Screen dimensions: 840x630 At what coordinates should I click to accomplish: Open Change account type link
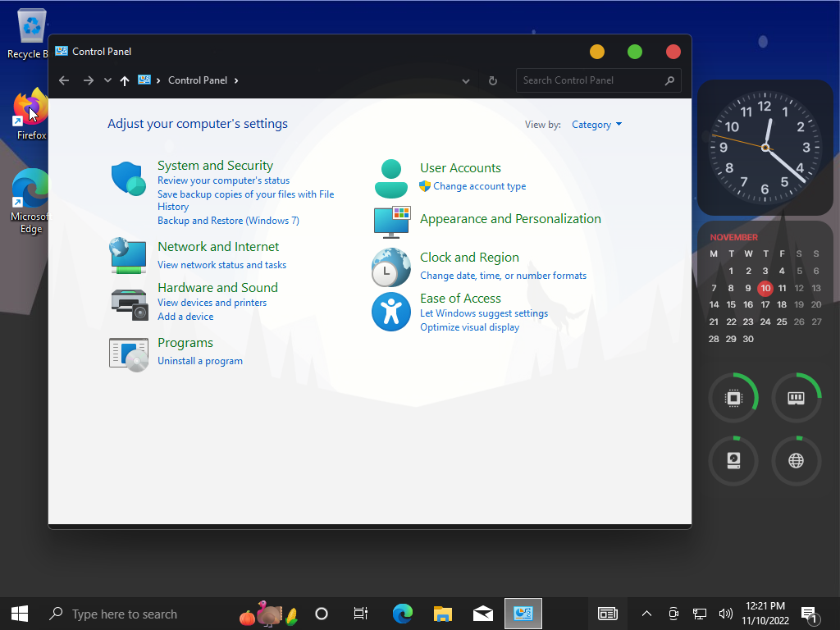[480, 186]
